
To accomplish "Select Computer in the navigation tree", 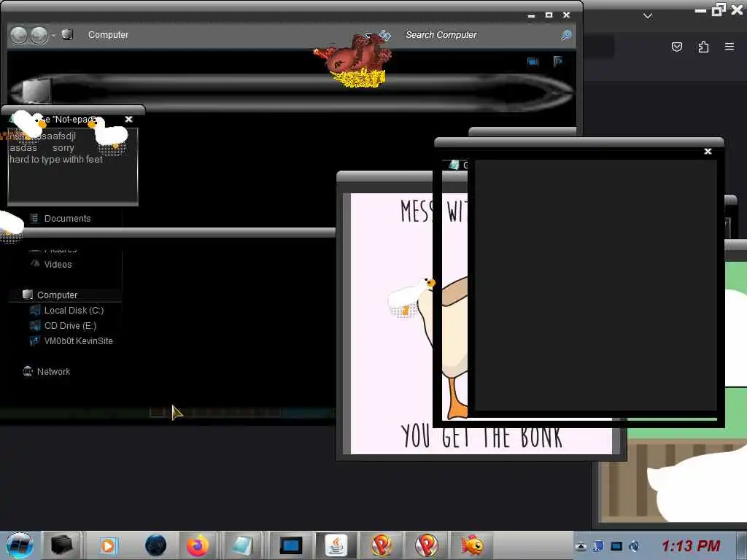I will pyautogui.click(x=57, y=295).
